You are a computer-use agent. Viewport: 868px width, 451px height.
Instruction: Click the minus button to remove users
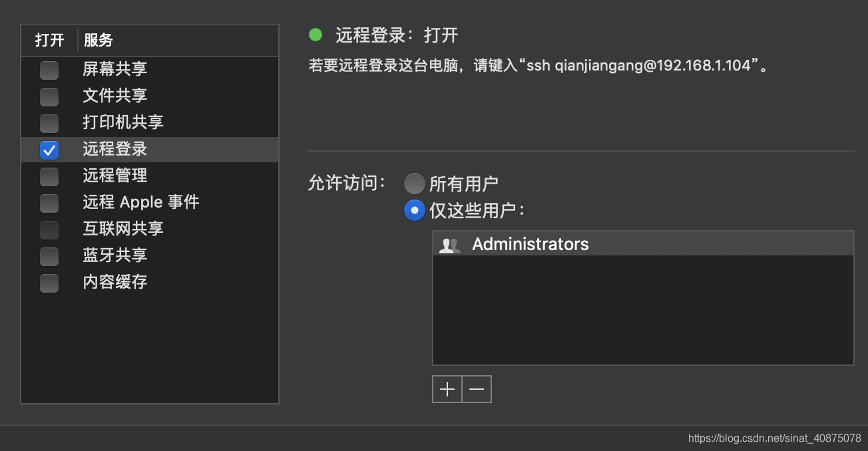477,389
